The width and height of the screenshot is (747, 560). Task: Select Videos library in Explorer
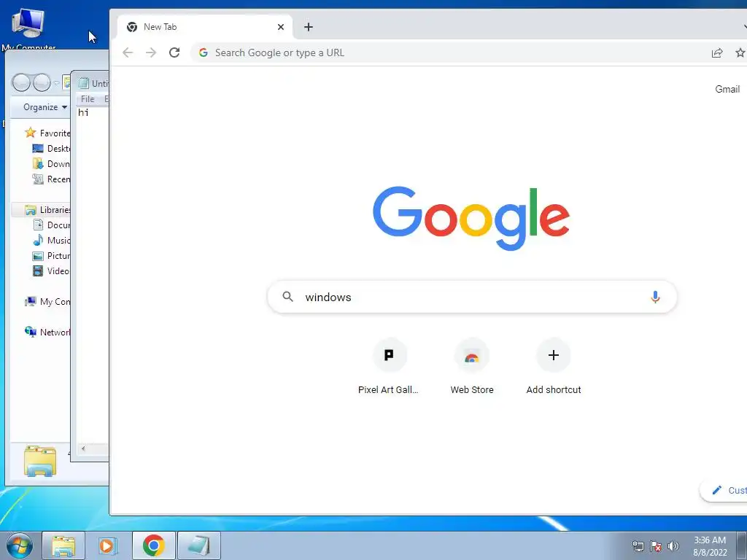pyautogui.click(x=51, y=271)
